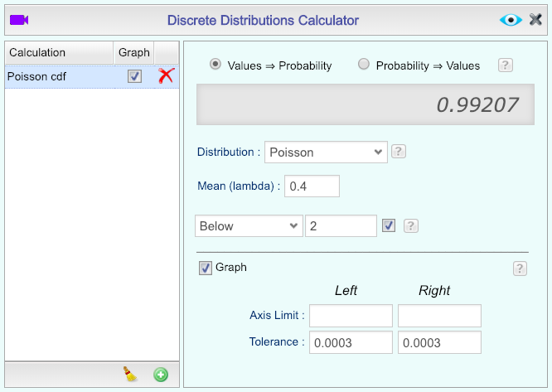This screenshot has height=392, width=552.
Task: Clear calculations with the broom icon
Action: click(130, 374)
